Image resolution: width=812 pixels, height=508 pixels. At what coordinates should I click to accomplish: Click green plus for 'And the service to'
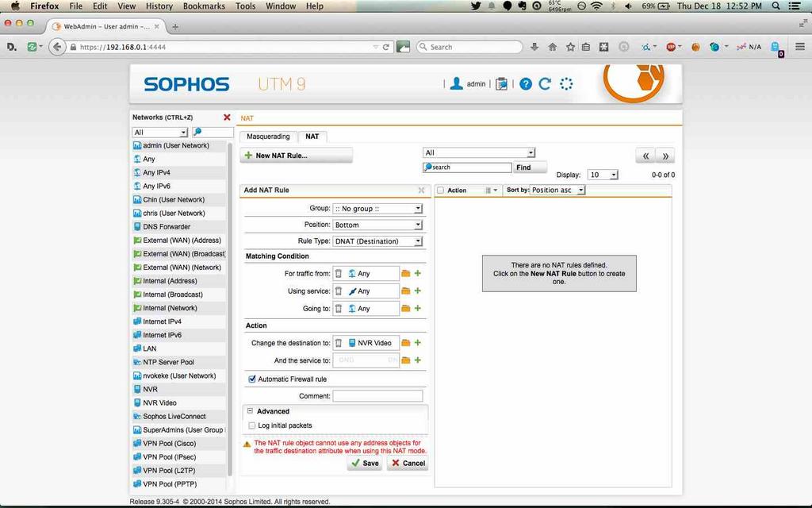click(x=418, y=360)
